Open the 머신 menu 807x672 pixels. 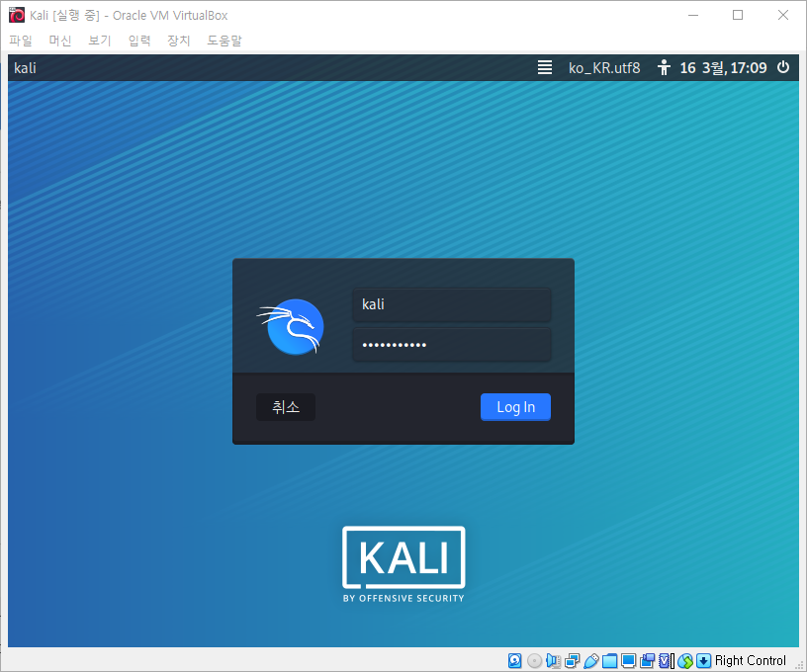(59, 41)
